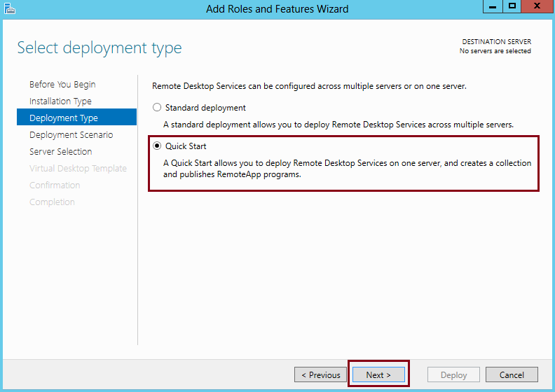555x392 pixels.
Task: Open the Server Selection step
Action: tap(60, 151)
